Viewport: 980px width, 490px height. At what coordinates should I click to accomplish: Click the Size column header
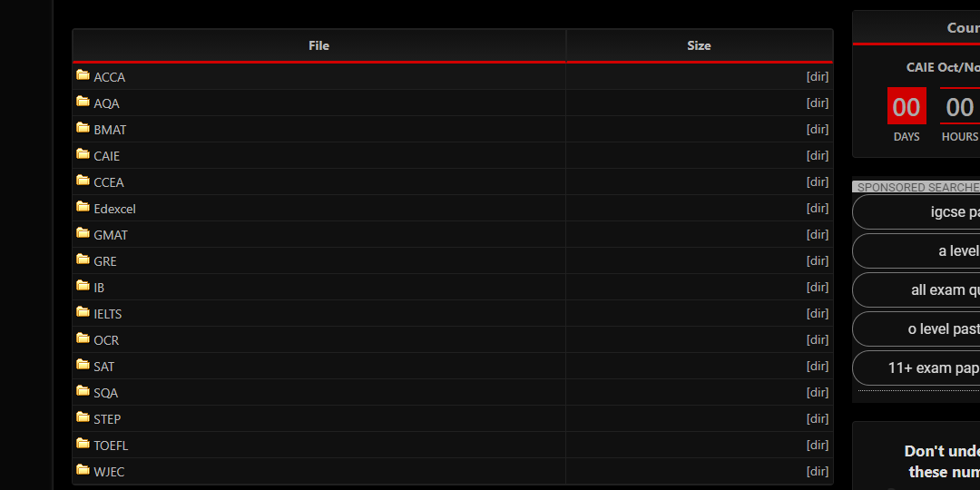click(x=699, y=45)
